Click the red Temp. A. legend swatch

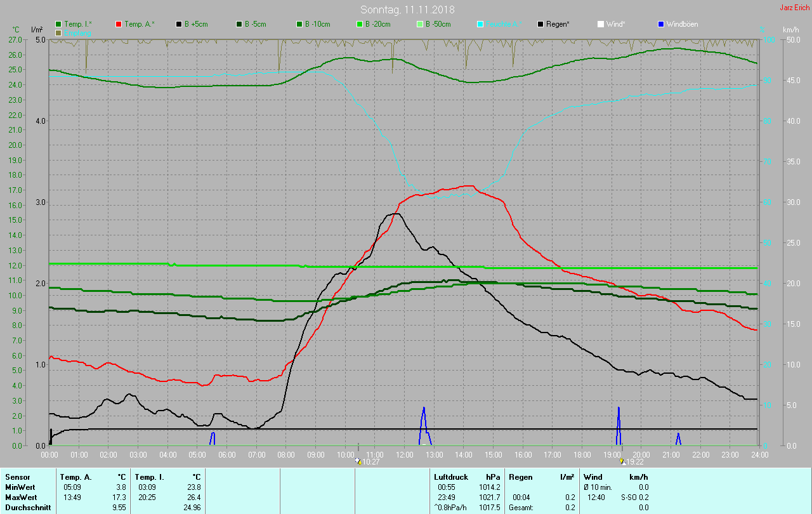tap(119, 24)
